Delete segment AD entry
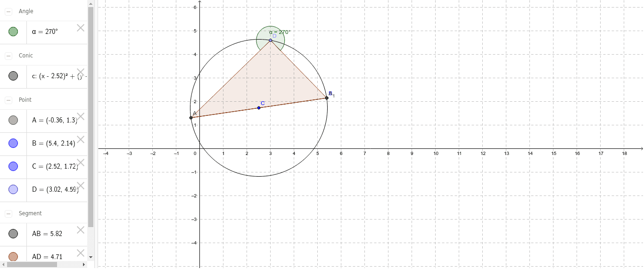Screen dimensions: 644x269 [81, 253]
